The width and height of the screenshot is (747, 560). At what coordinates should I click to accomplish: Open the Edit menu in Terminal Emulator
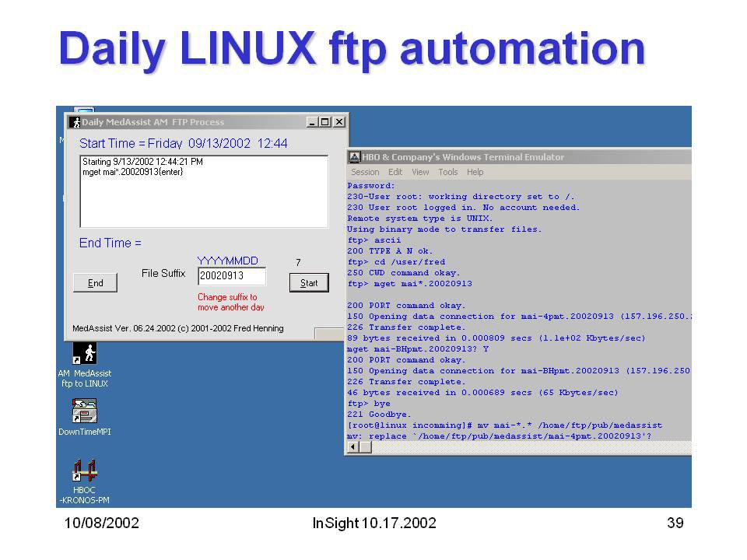coord(395,172)
